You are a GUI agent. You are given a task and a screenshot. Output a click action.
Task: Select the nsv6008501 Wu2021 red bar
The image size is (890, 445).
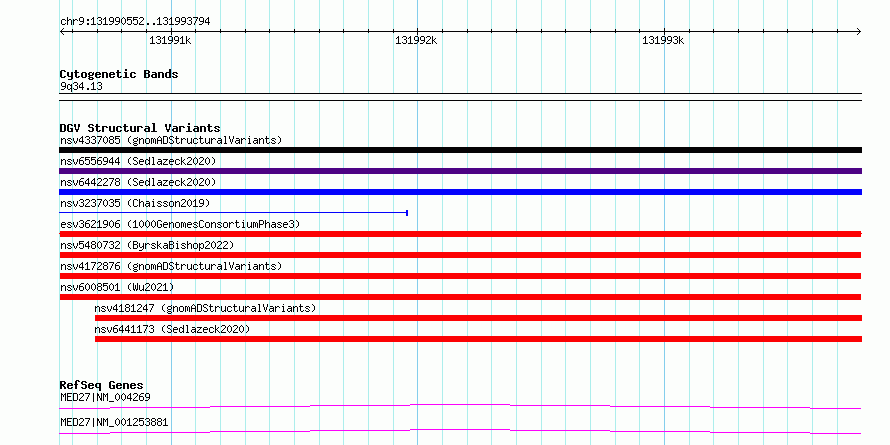[x=460, y=297]
